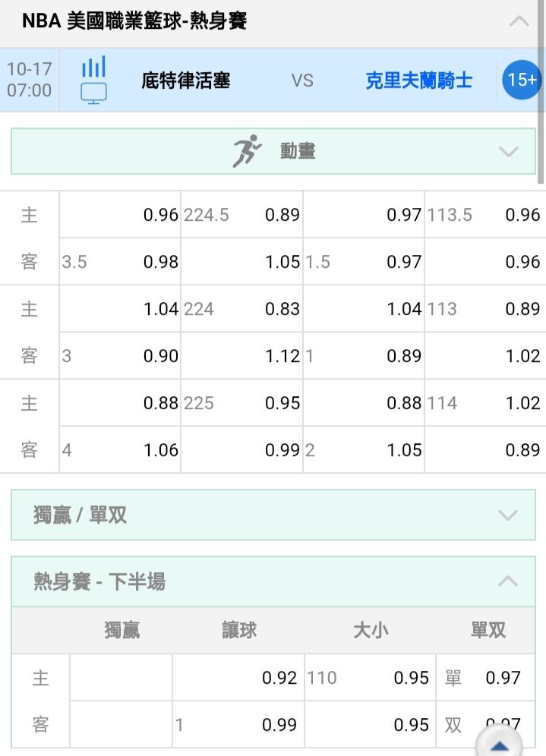This screenshot has height=756, width=546.
Task: Select over 225 odds 0.95
Action: click(x=242, y=402)
